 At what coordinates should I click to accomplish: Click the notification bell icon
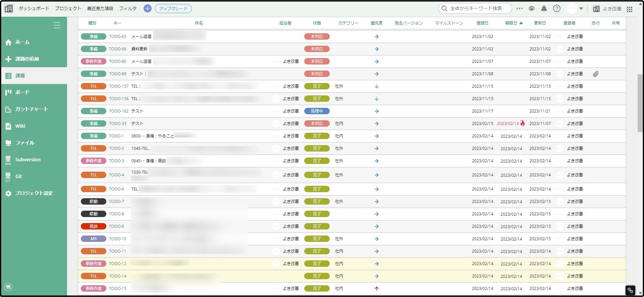coord(544,9)
